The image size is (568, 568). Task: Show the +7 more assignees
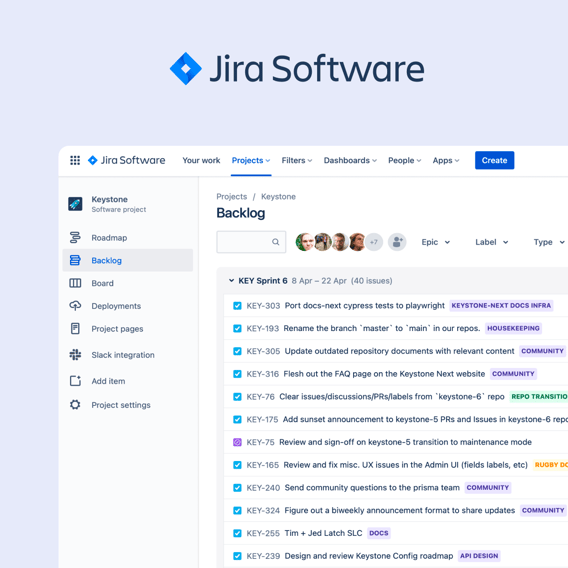tap(374, 242)
